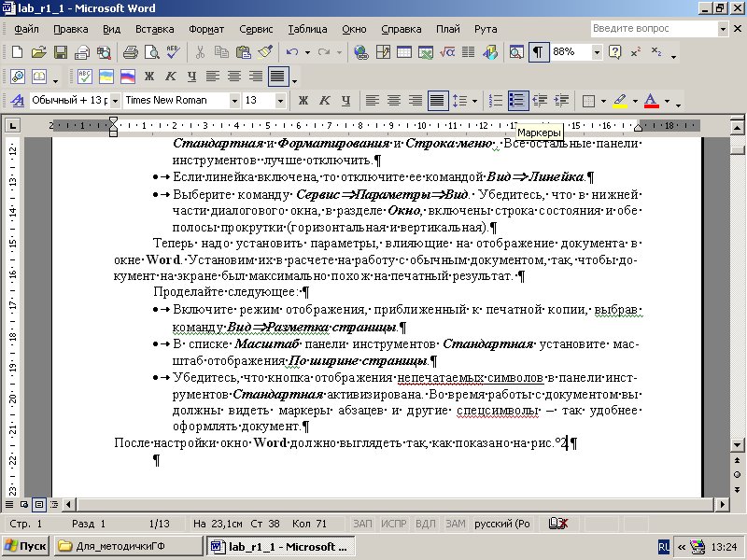The height and width of the screenshot is (560, 747).
Task: Toggle center alignment in Formatting toolbar
Action: 393,101
